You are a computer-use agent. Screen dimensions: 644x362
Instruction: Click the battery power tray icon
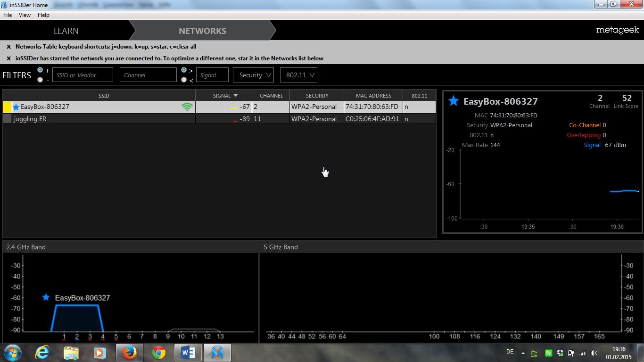(571, 353)
